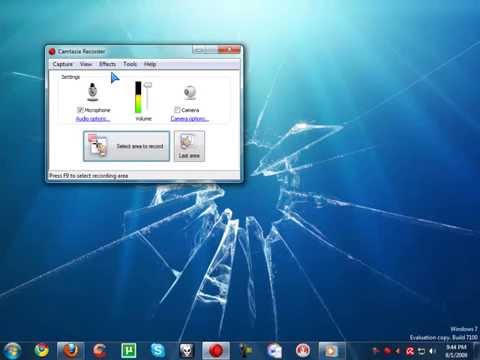The image size is (480, 360).
Task: Click the microphone icon in Settings
Action: [x=93, y=92]
